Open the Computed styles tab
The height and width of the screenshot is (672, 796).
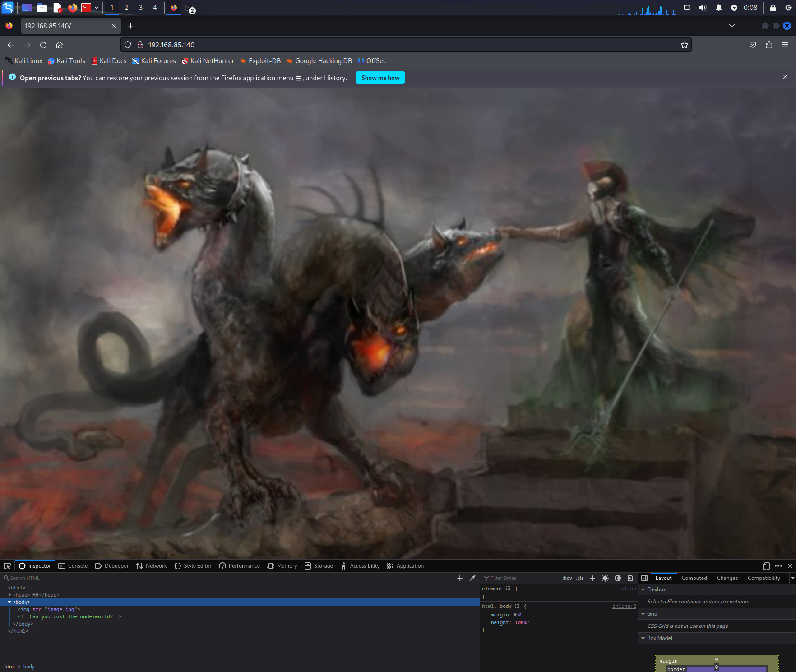694,578
